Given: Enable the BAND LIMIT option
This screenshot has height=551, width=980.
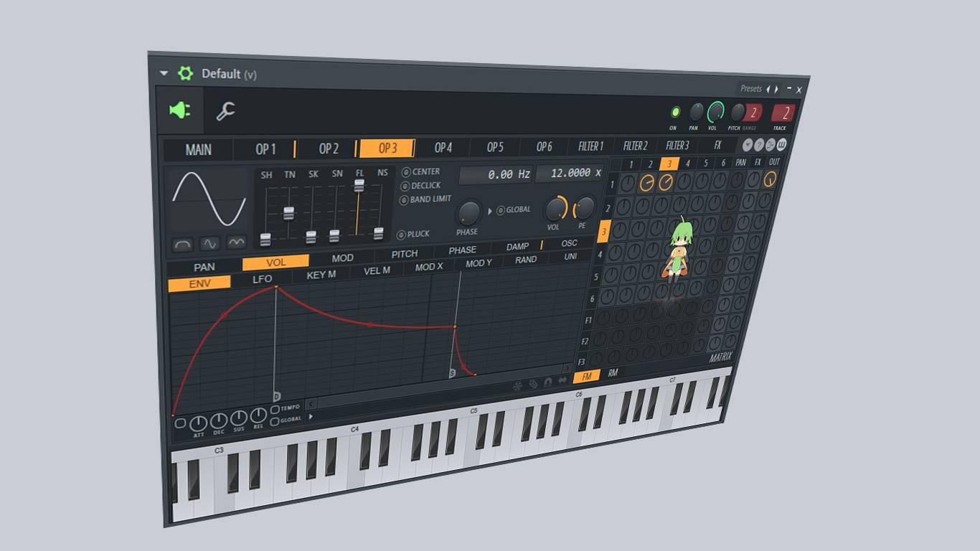Looking at the screenshot, I should pos(426,199).
